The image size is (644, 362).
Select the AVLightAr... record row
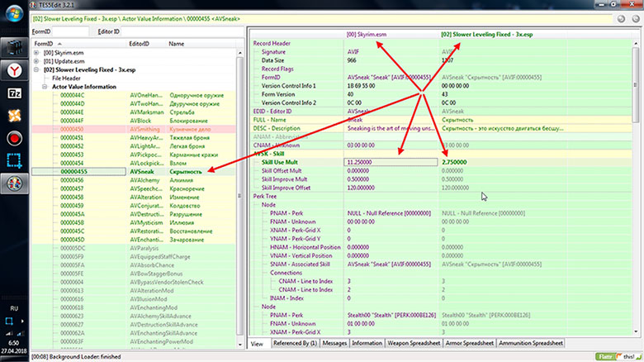pyautogui.click(x=134, y=146)
